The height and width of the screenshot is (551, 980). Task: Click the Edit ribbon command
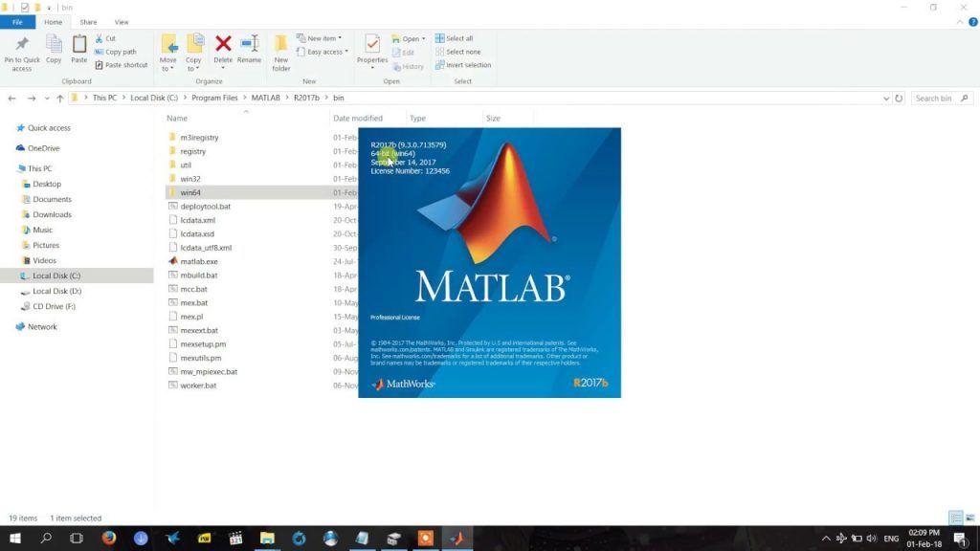tap(403, 53)
